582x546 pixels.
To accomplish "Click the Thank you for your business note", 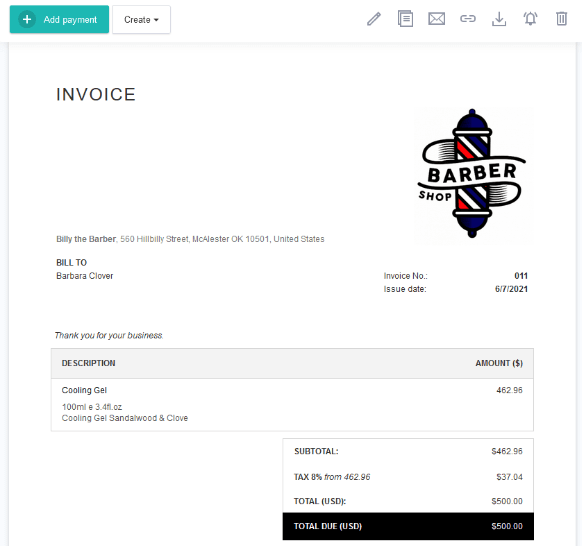I will coord(109,336).
